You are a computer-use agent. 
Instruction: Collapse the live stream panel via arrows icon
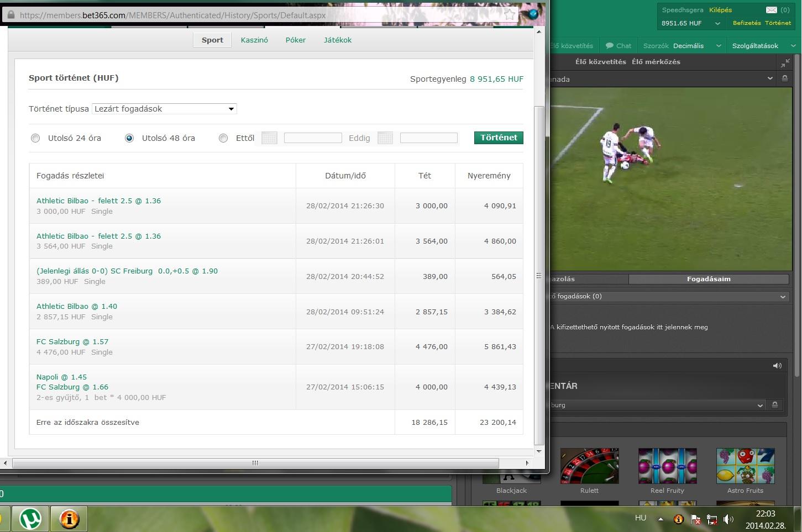(785, 62)
